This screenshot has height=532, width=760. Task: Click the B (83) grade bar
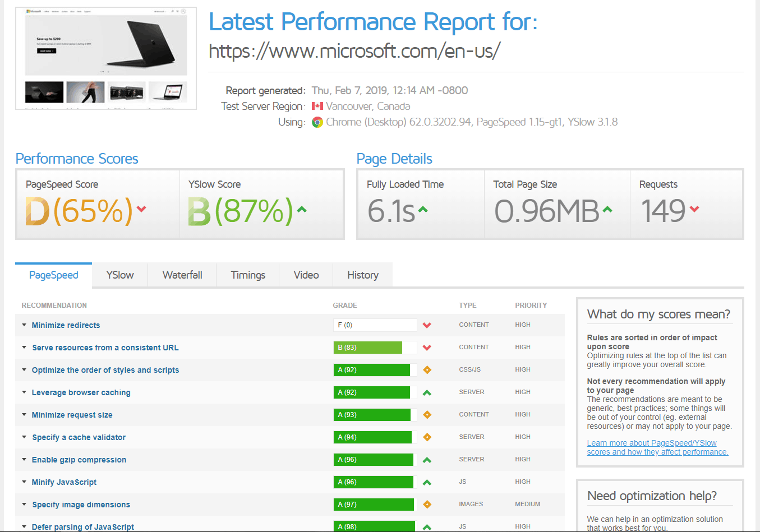click(375, 348)
